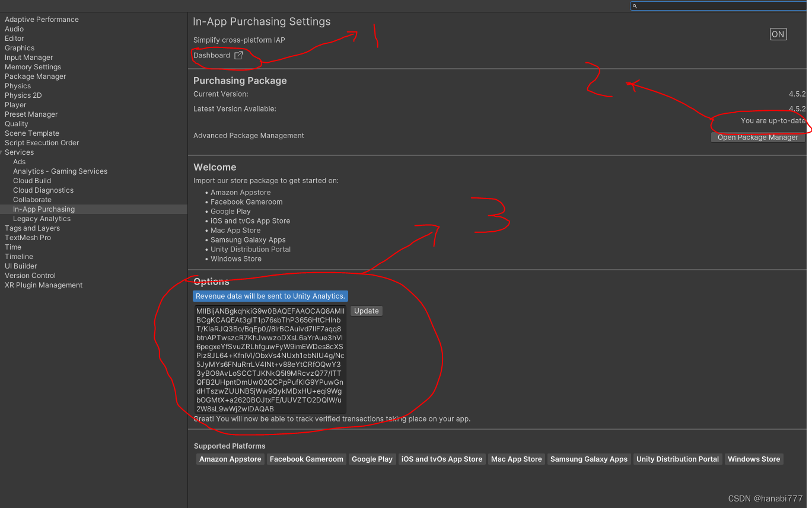
Task: Open the Dashboard link
Action: (x=212, y=55)
